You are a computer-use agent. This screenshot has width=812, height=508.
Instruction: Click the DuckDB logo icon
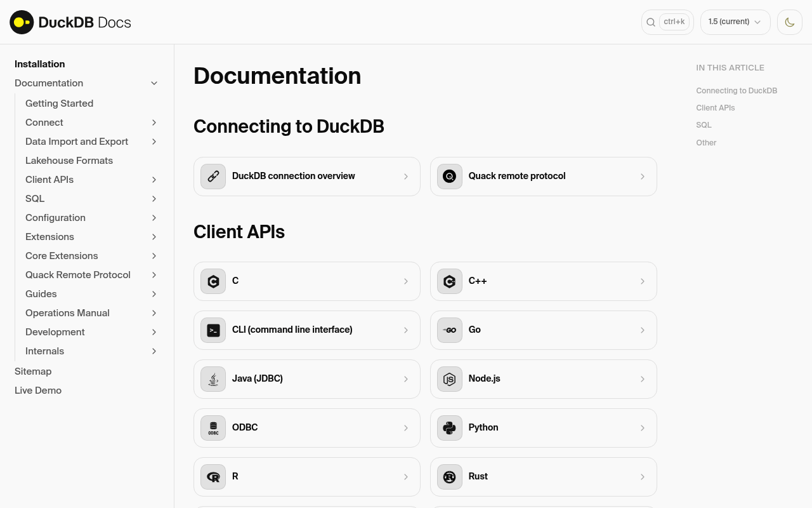coord(22,22)
